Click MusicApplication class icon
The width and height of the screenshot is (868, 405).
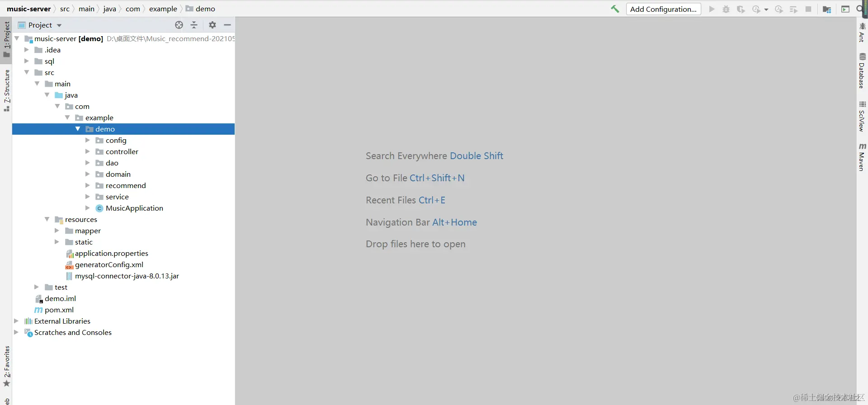tap(99, 208)
